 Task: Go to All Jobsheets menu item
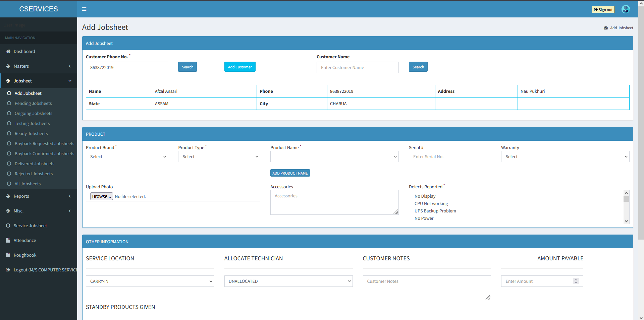28,184
